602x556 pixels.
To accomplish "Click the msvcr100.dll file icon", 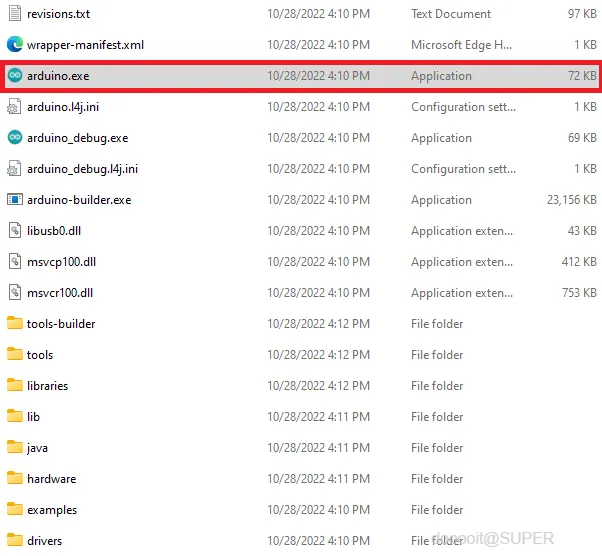I will 15,293.
